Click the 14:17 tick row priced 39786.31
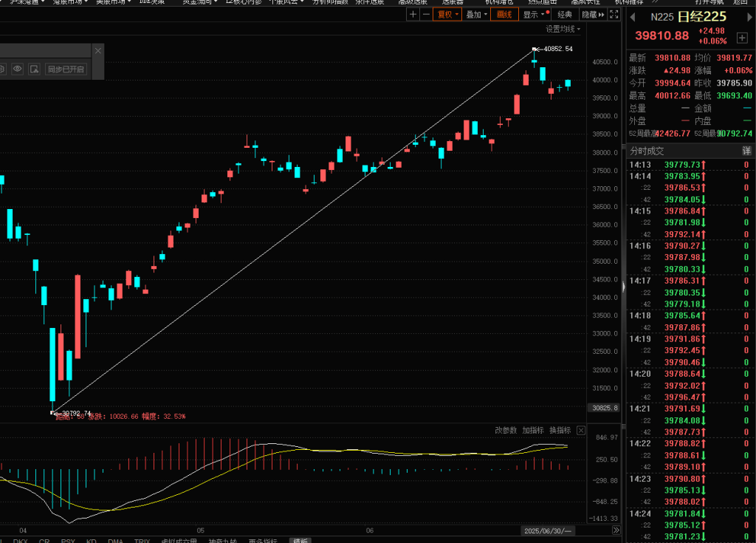The image size is (756, 543). coord(690,281)
